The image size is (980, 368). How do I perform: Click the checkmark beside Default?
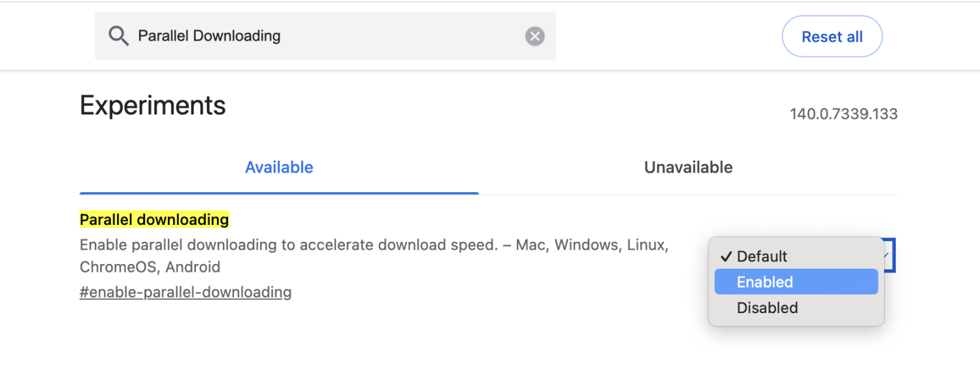click(725, 256)
